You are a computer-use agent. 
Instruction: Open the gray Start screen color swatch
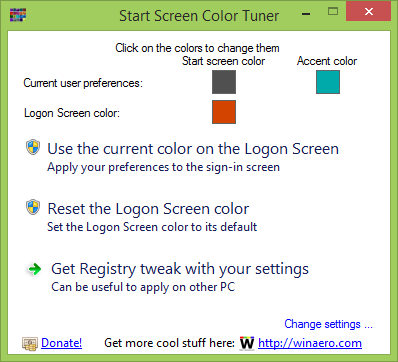click(x=224, y=82)
